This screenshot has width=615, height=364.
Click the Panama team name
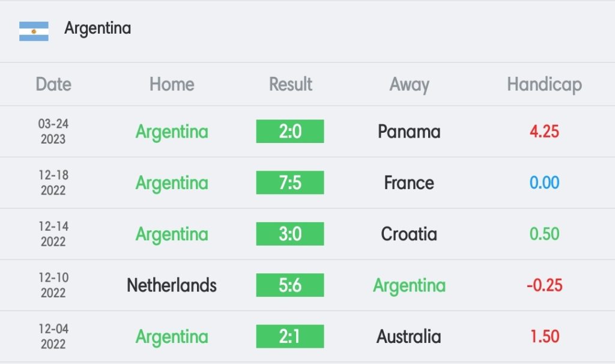(x=409, y=132)
